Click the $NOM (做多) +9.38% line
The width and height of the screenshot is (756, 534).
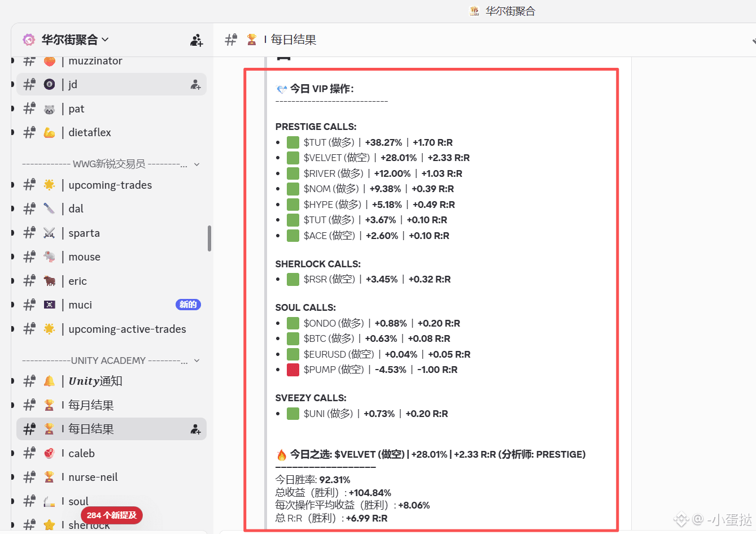(379, 189)
